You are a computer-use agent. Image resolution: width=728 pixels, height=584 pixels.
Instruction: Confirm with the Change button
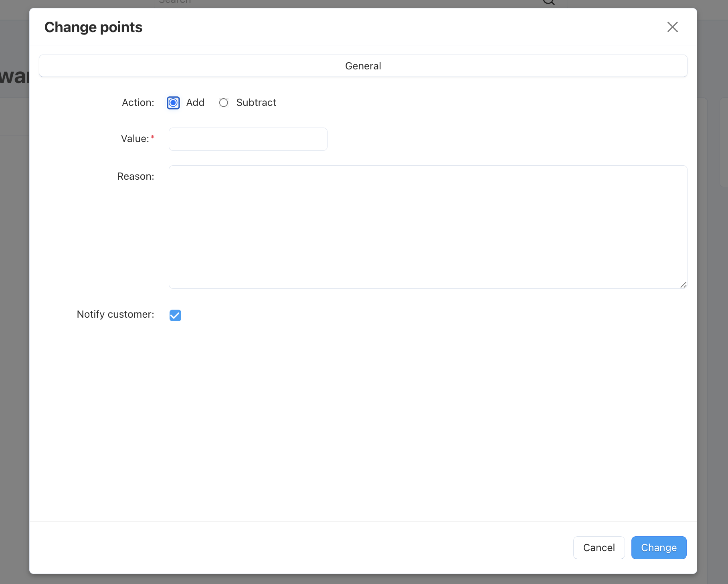659,547
